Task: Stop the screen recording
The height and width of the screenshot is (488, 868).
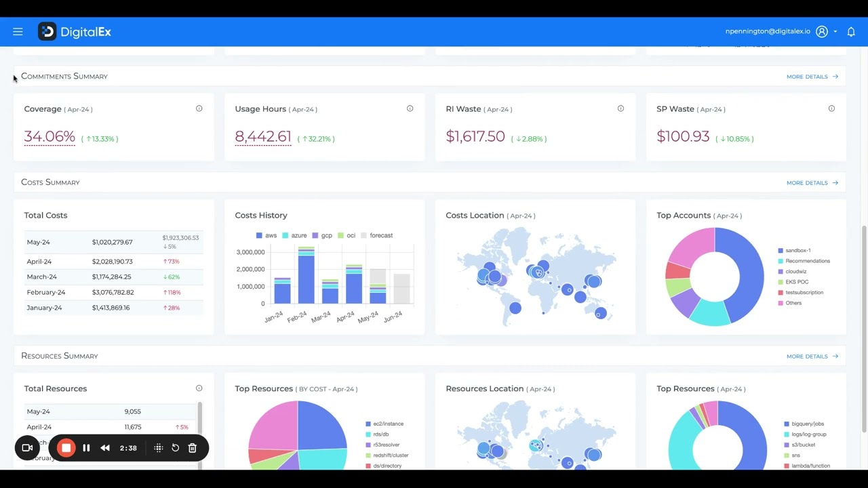Action: pos(66,448)
